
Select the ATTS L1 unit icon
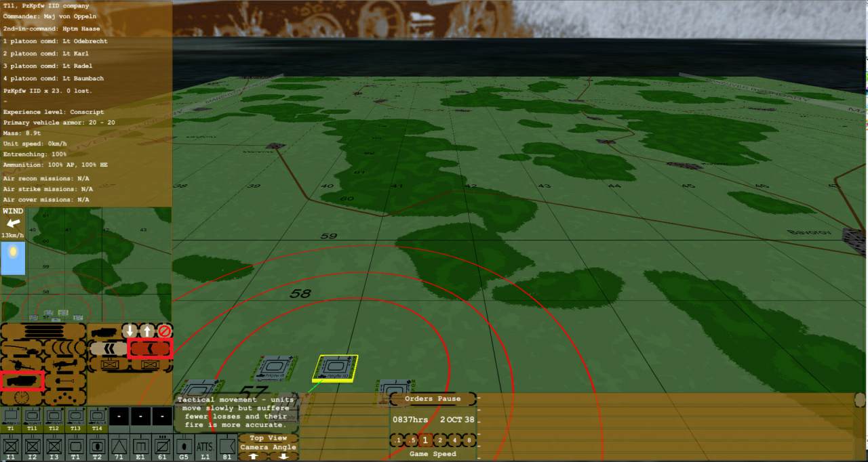(x=205, y=448)
